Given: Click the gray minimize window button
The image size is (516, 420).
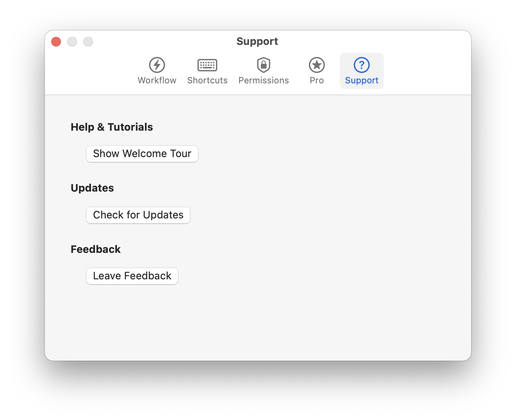Looking at the screenshot, I should pyautogui.click(x=72, y=42).
